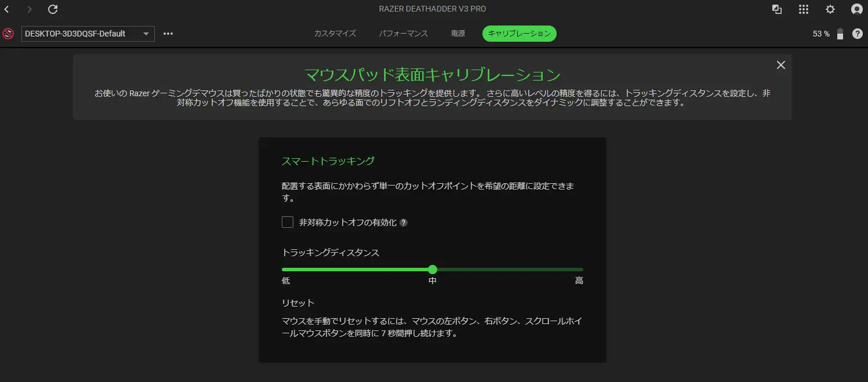Open Synapse settings gear
868x382 pixels.
pos(830,9)
